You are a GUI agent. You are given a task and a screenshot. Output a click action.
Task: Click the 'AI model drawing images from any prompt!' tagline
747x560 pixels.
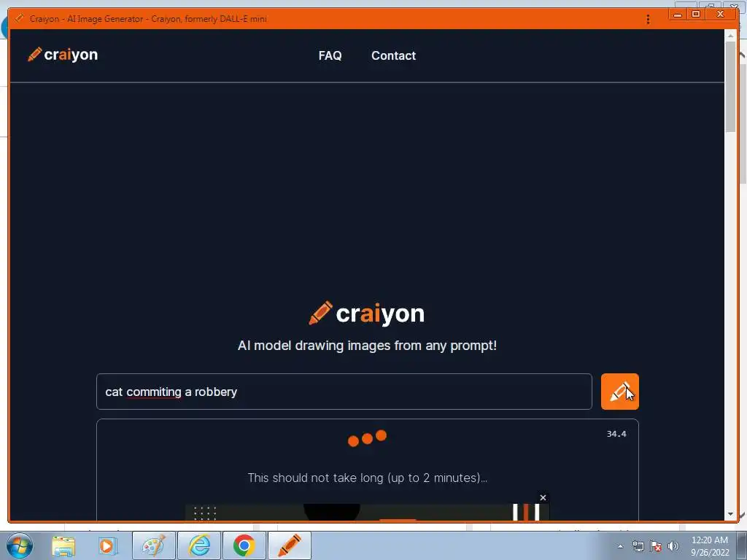368,345
